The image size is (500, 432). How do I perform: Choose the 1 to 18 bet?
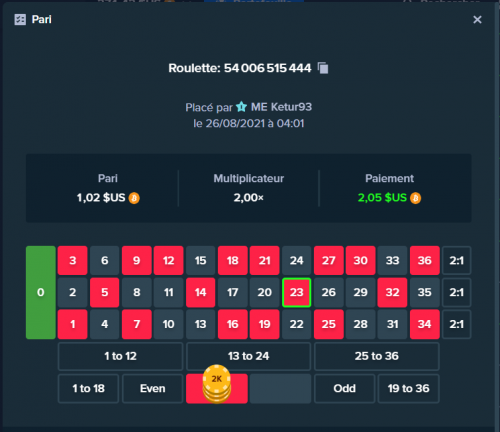(x=88, y=388)
